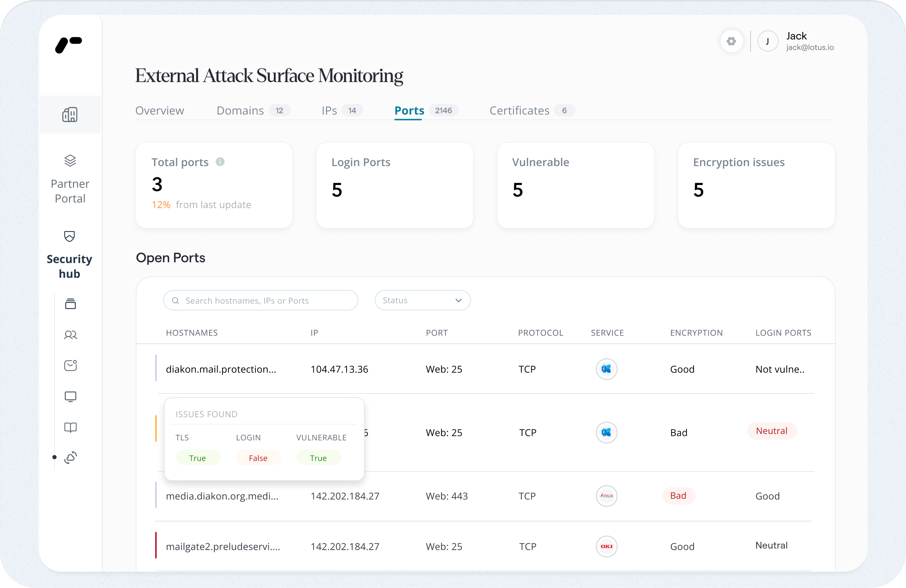Click the Total ports info icon
906x588 pixels.
[x=220, y=162]
